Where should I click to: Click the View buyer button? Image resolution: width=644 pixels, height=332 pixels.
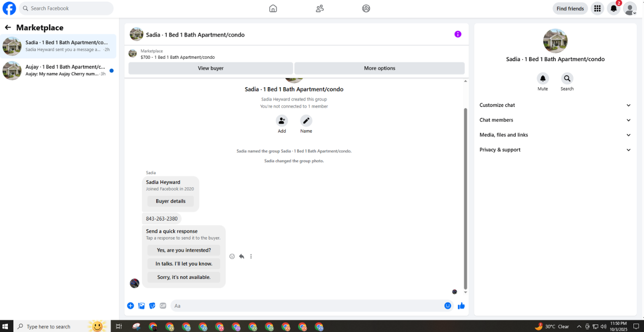click(211, 68)
